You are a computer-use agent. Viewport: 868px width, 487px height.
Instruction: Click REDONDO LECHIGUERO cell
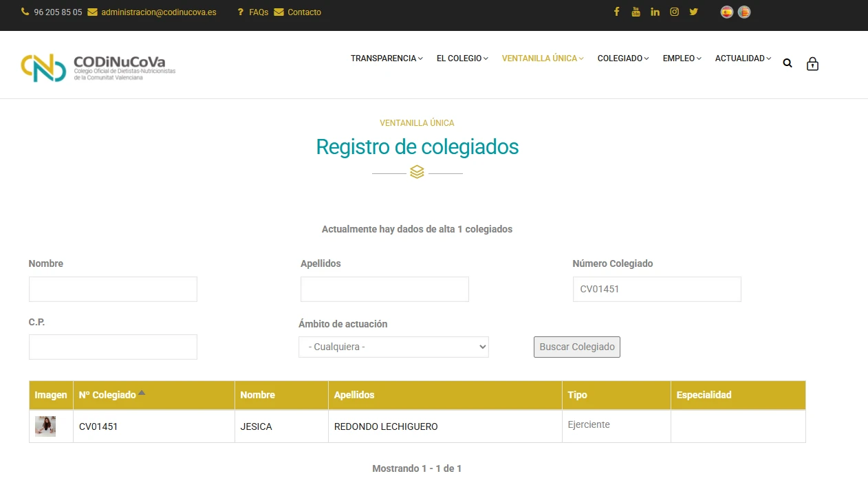point(445,426)
